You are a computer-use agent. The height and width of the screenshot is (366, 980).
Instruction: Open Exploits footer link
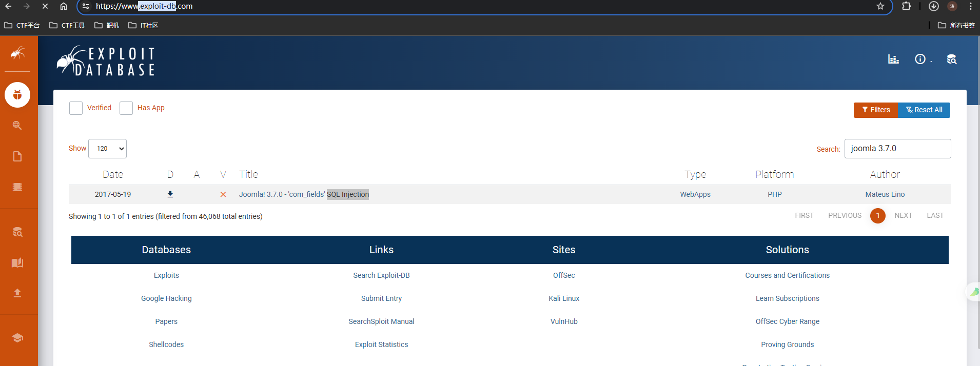166,275
